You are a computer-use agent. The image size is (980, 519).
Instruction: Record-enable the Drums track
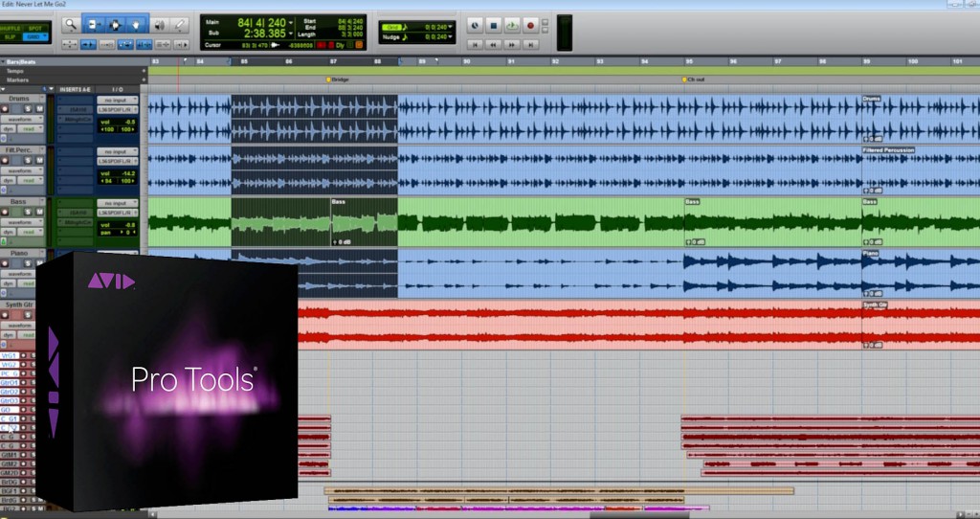click(x=5, y=109)
